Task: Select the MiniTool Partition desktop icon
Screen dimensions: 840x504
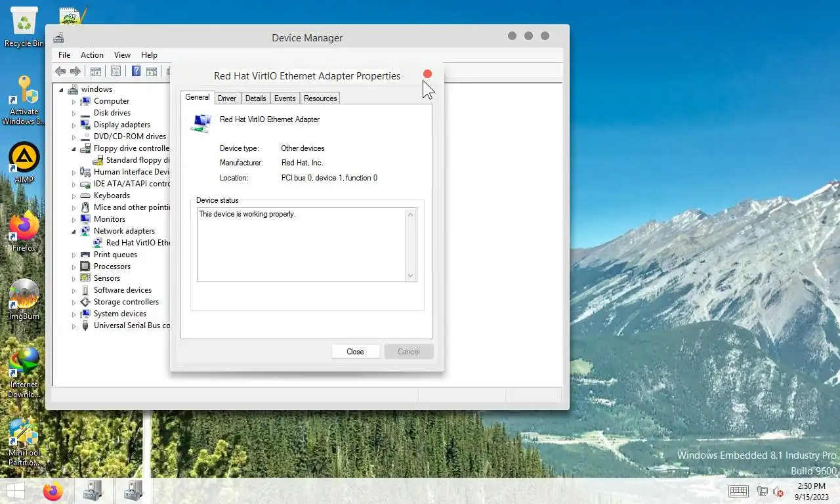Action: point(24,442)
